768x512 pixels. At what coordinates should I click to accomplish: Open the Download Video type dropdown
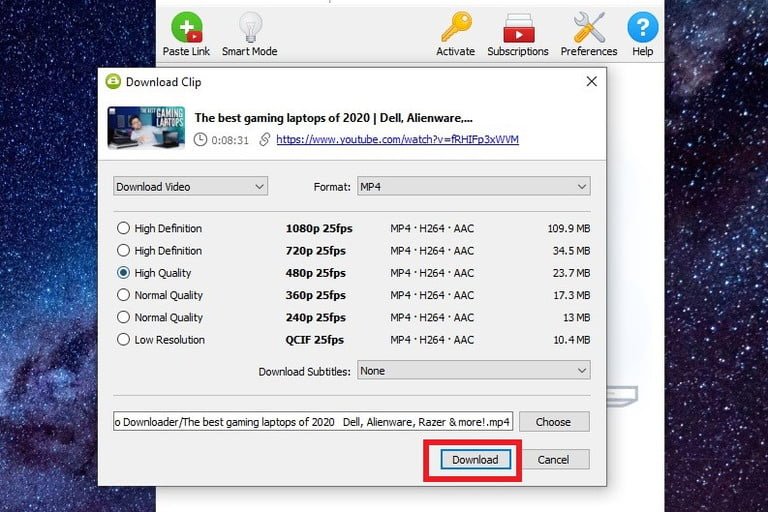pyautogui.click(x=191, y=186)
